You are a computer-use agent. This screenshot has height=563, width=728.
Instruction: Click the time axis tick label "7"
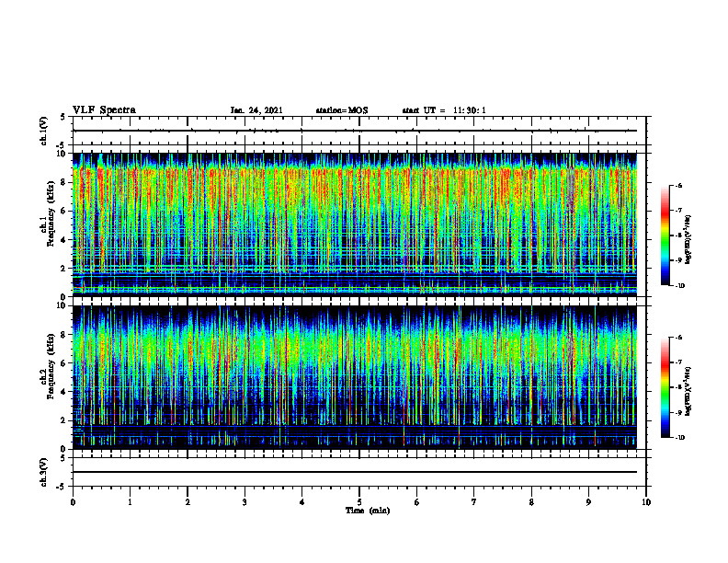click(474, 502)
